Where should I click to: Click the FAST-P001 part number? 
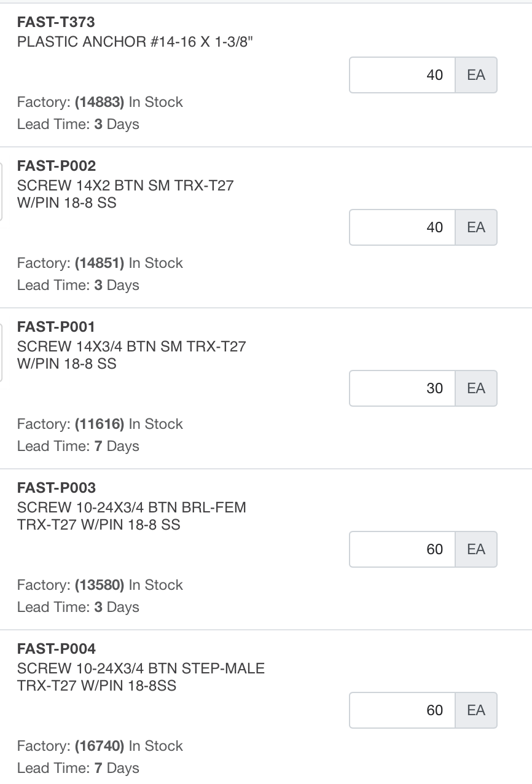pos(56,327)
